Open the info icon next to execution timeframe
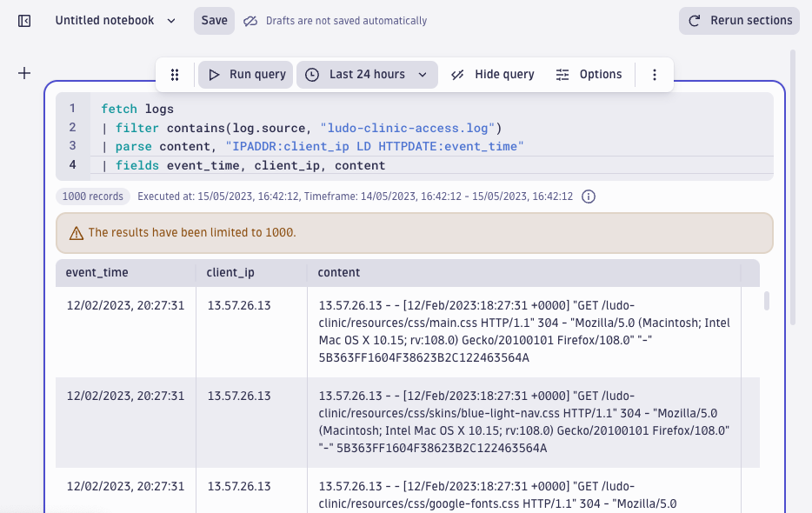The height and width of the screenshot is (513, 812). (589, 197)
